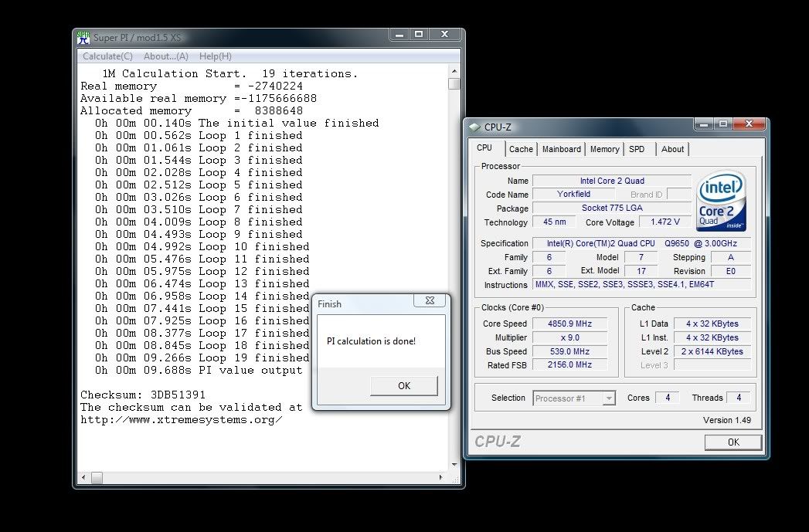The image size is (809, 532).
Task: Click the 'Checksum: 3DB51391' line
Action: pyautogui.click(x=143, y=395)
